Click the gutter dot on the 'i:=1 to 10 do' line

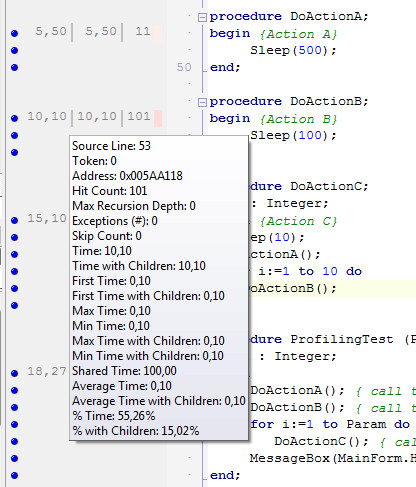(x=14, y=271)
